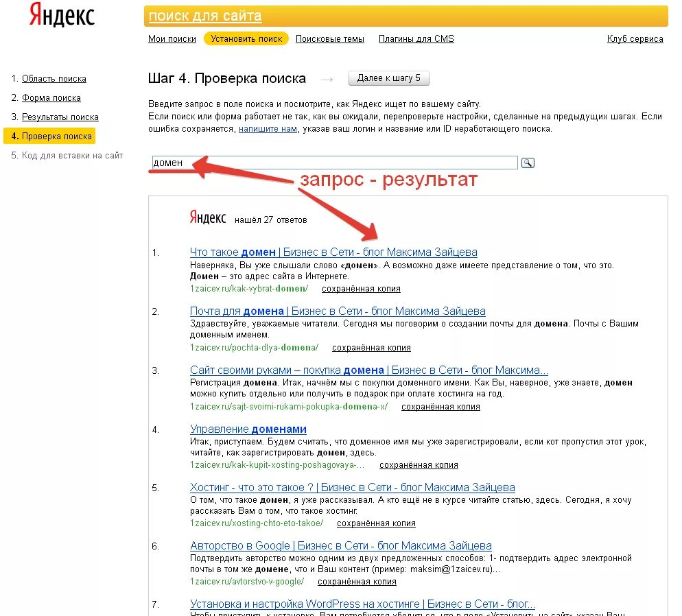The image size is (682, 616).
Task: Click URL 1zaicev.ru/kak-kupit-xosting-poshagovaya-...
Action: 277,465
